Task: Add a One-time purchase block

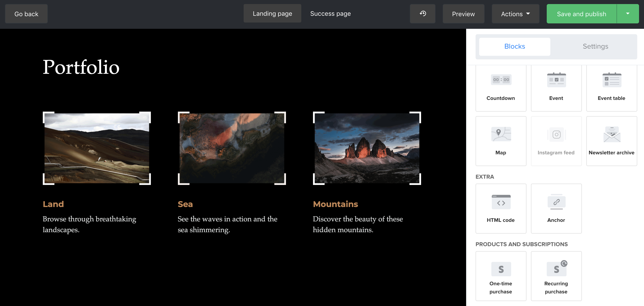Action: (501, 276)
